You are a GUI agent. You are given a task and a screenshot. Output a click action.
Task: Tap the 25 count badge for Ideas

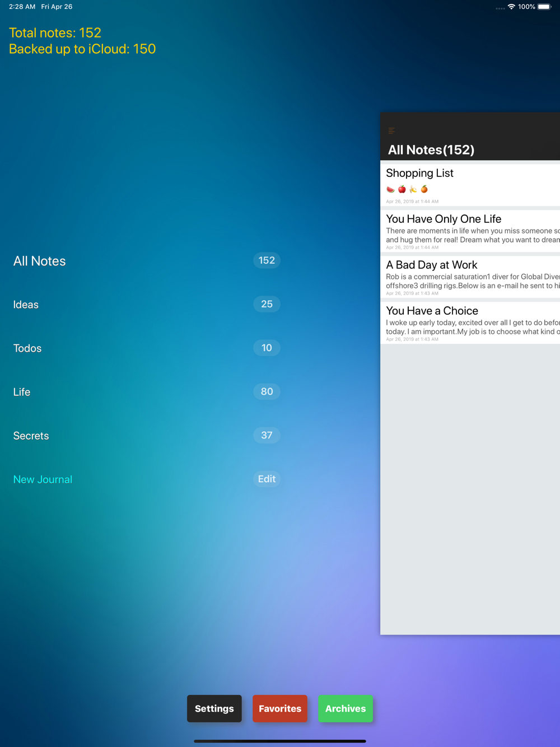coord(267,304)
